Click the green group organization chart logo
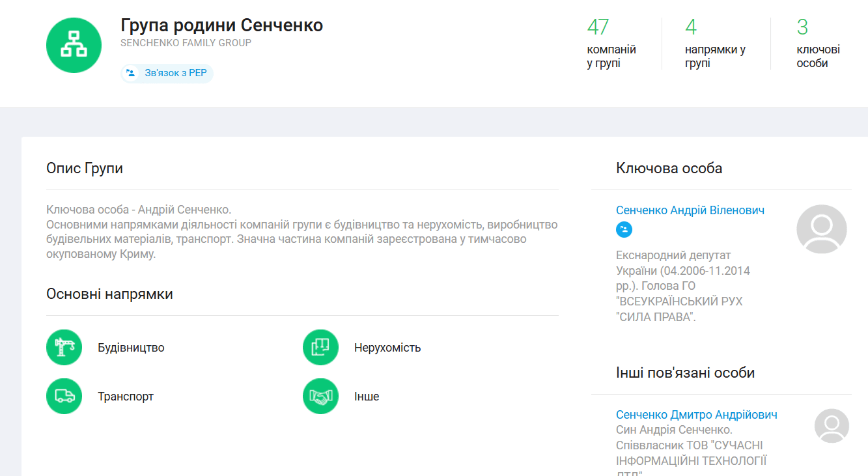Viewport: 868px width, 476px height. click(x=74, y=45)
